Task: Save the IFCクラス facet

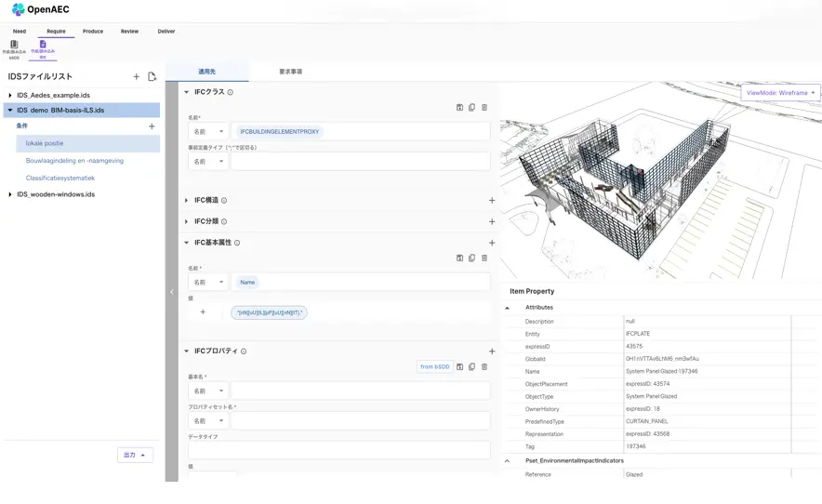Action: [459, 108]
